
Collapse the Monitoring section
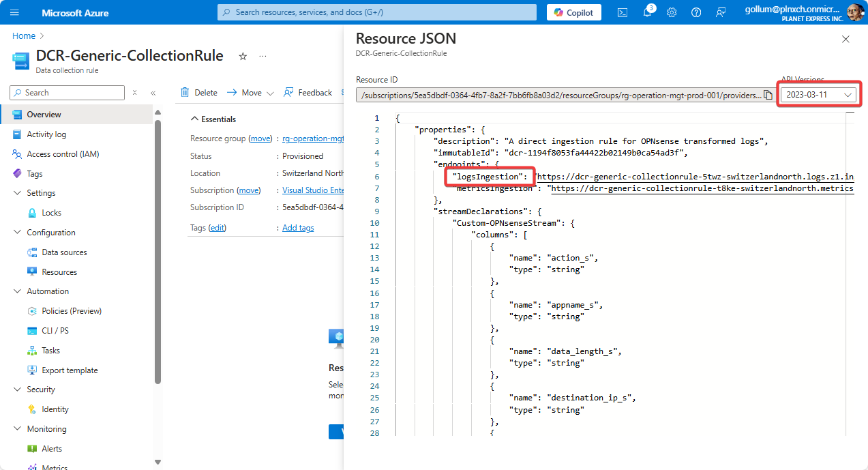click(x=18, y=428)
